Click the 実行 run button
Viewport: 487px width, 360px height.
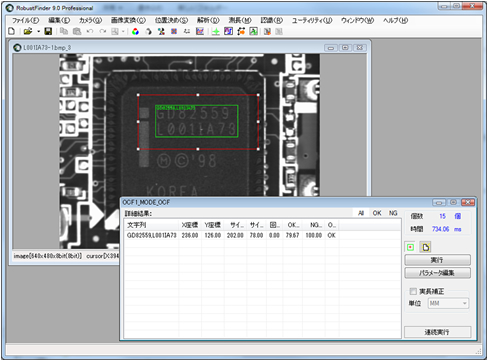[437, 260]
